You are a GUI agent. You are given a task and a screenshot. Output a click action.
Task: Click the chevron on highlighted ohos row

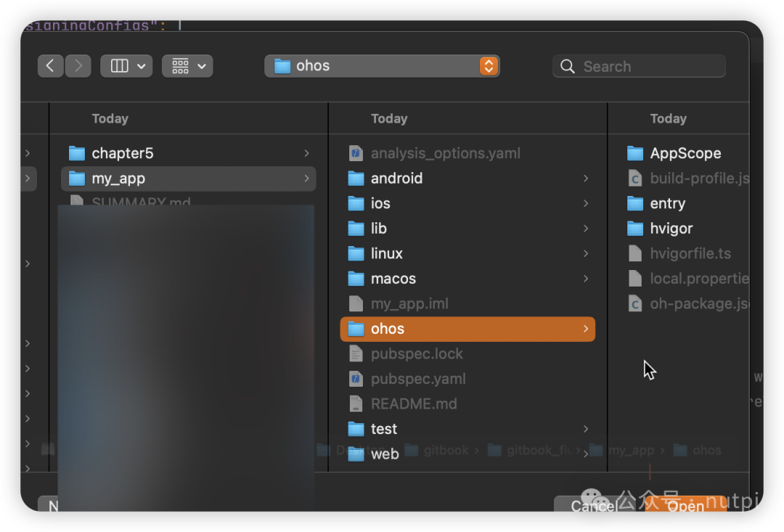[x=586, y=329]
